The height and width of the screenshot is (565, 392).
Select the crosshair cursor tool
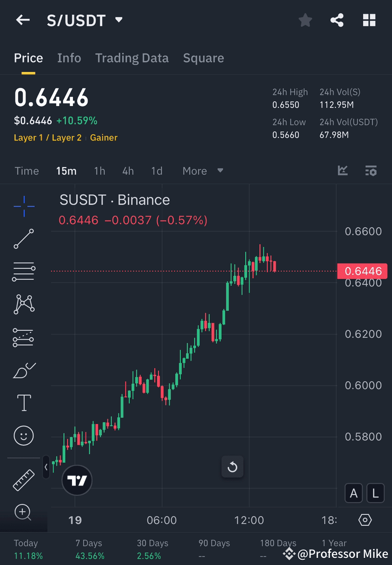24,206
